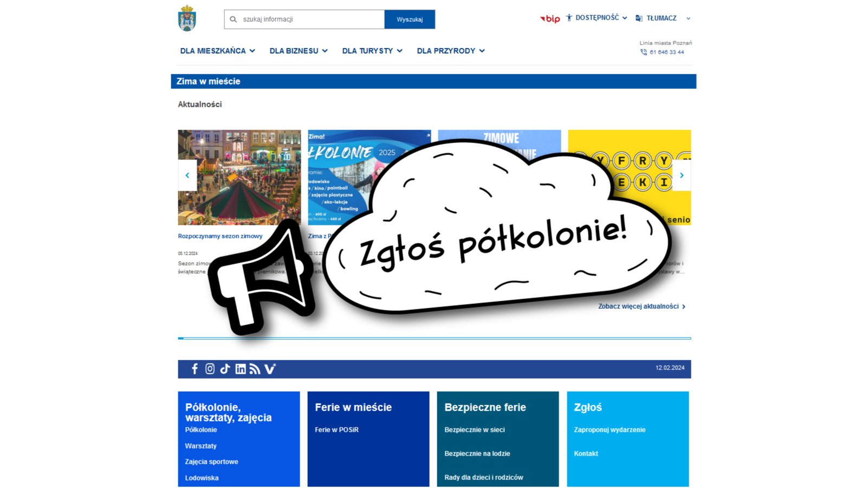Open Rady dla dzieci i rodziców link
Image resolution: width=868 pixels, height=488 pixels.
[x=484, y=478]
